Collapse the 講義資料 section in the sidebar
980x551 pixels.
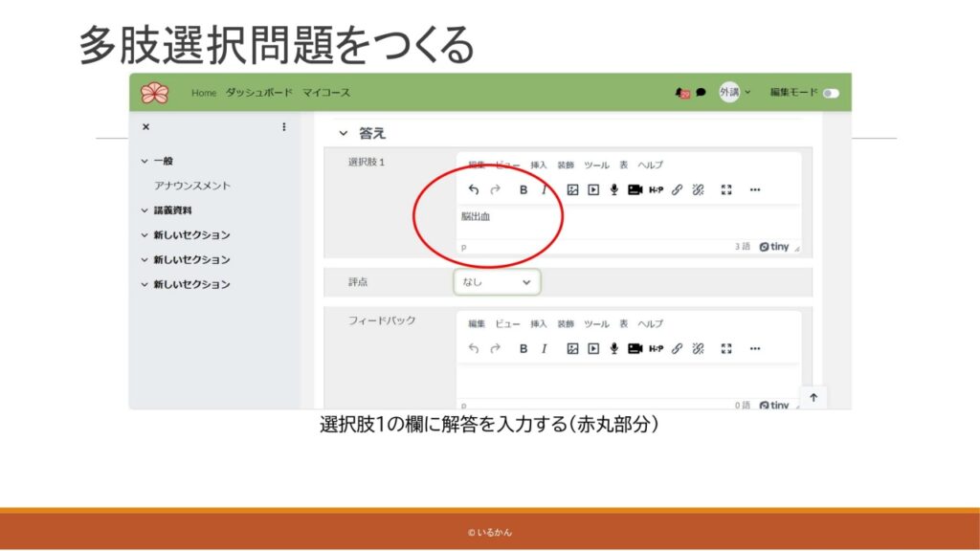point(145,210)
